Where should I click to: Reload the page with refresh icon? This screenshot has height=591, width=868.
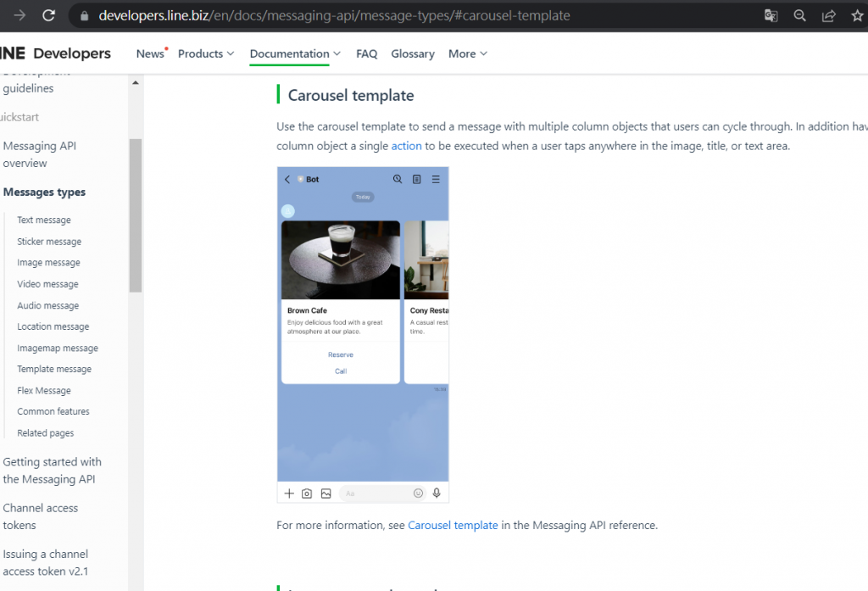coord(48,15)
